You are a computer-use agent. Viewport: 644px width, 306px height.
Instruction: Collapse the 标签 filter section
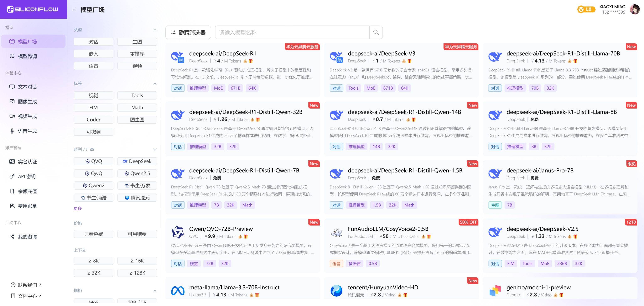tap(155, 84)
